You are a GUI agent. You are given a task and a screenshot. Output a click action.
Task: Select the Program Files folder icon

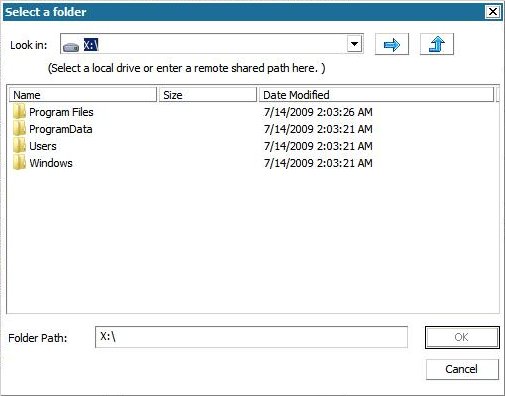pos(19,112)
